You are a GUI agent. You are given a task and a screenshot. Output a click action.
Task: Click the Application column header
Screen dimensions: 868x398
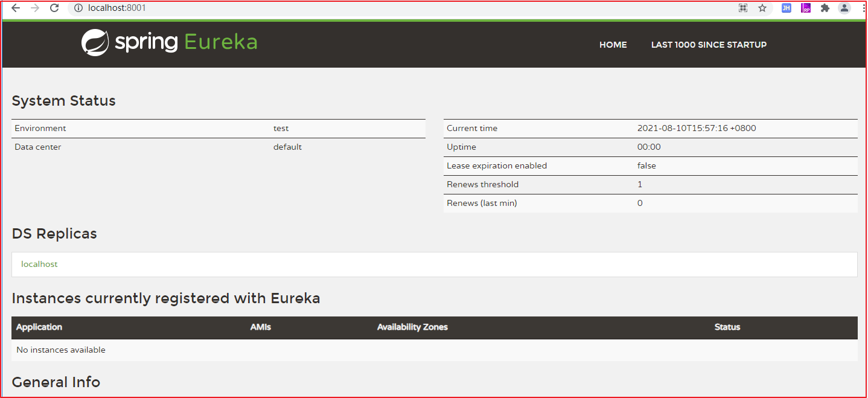point(39,327)
